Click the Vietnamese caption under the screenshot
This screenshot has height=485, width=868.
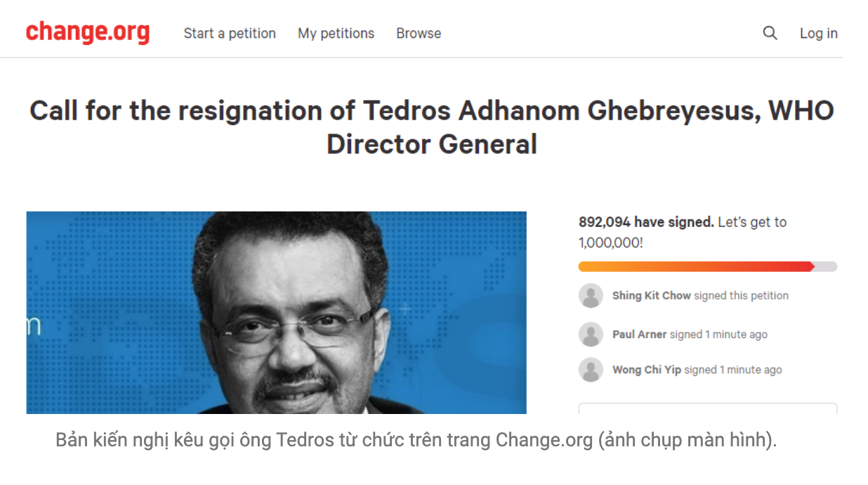tap(416, 441)
